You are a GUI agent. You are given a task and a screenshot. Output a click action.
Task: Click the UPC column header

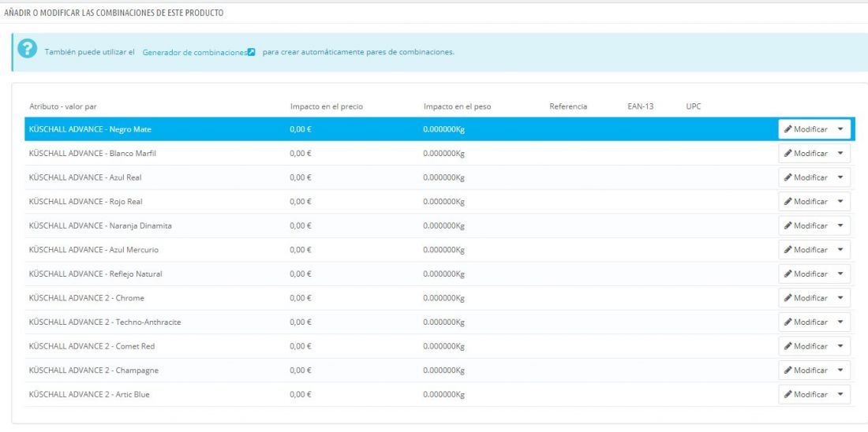(693, 106)
